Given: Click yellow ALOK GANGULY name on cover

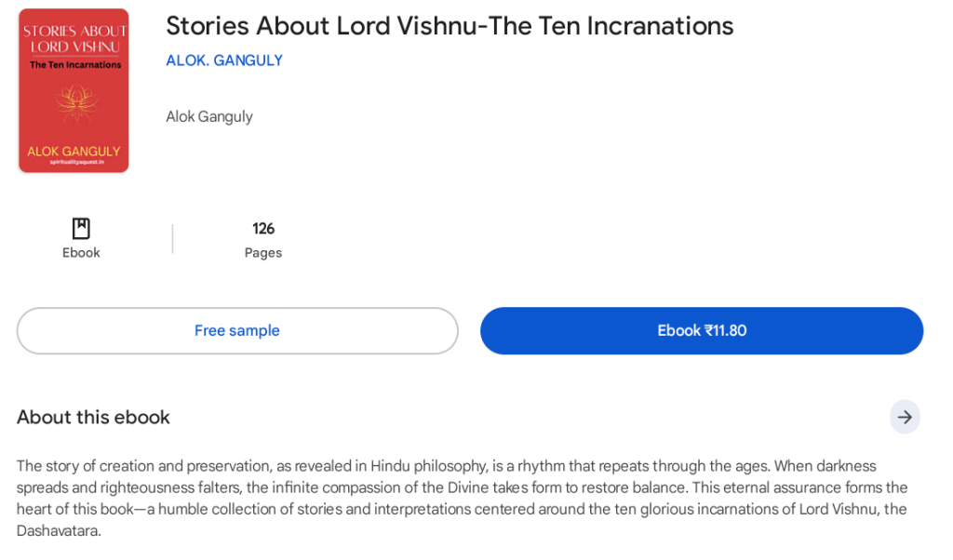Looking at the screenshot, I should pyautogui.click(x=74, y=151).
